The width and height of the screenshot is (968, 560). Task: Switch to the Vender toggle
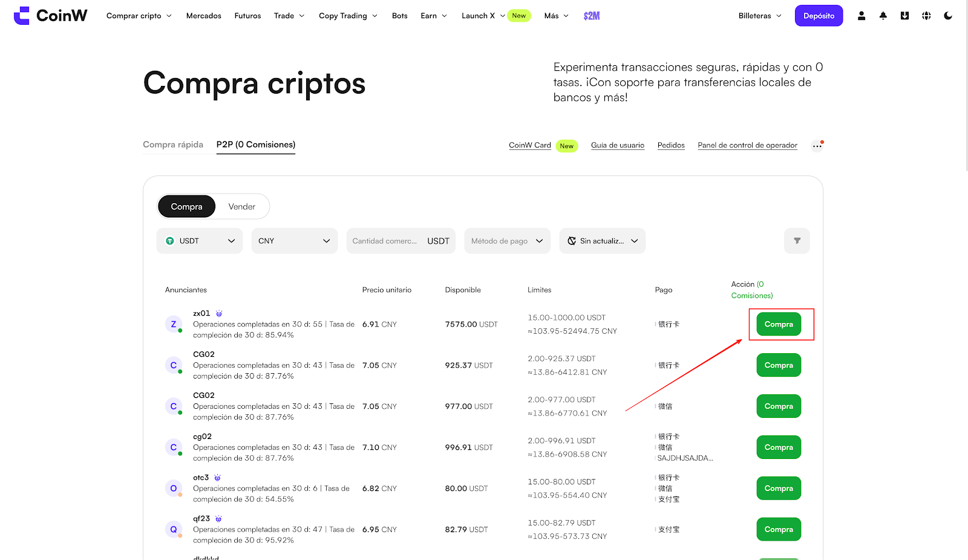[x=241, y=207]
